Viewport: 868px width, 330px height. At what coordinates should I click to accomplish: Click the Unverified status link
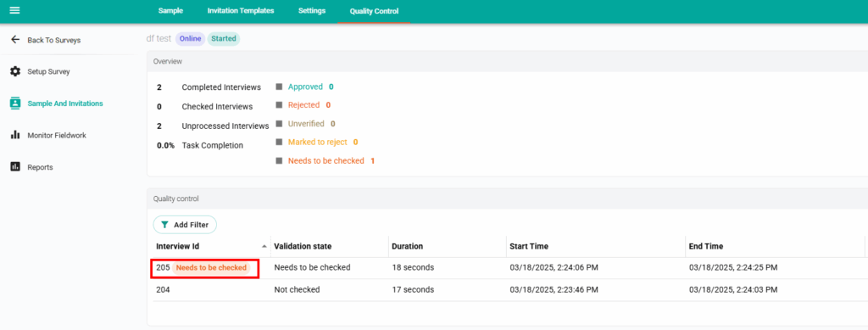305,124
